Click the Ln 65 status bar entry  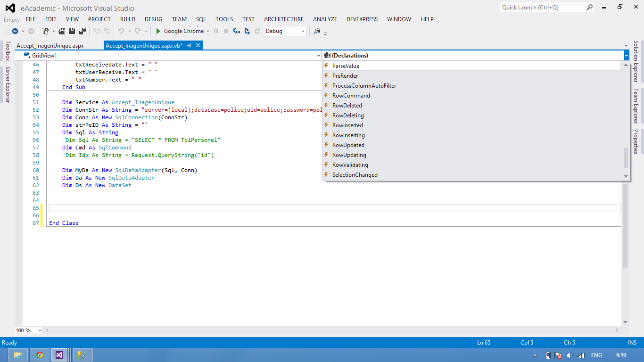pos(484,343)
